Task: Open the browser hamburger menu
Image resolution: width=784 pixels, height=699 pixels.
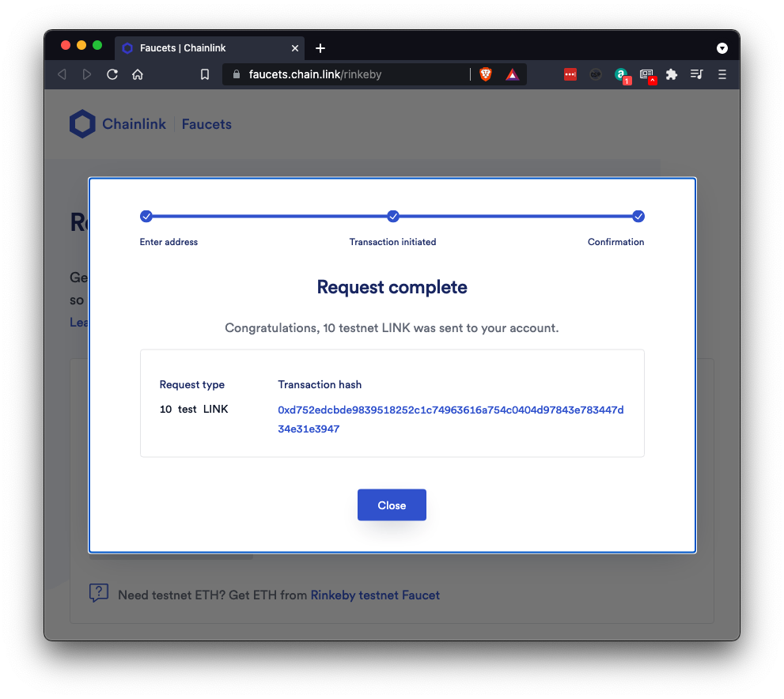Action: point(722,74)
